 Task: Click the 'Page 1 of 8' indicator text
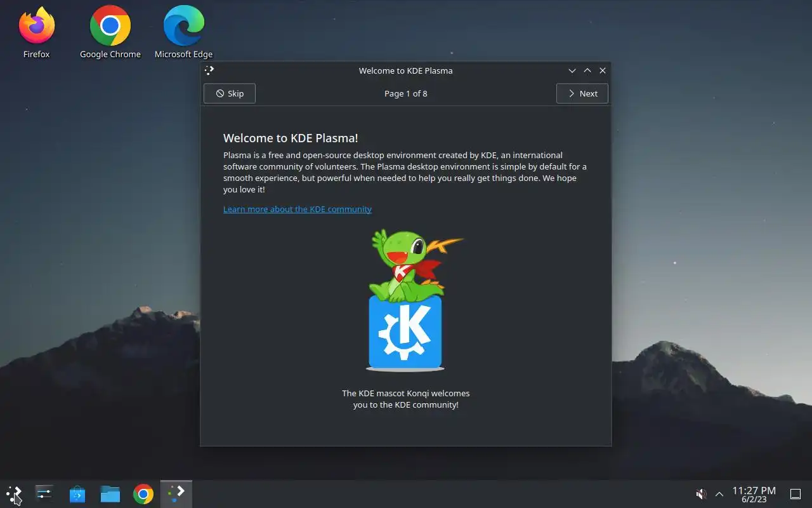(x=406, y=93)
